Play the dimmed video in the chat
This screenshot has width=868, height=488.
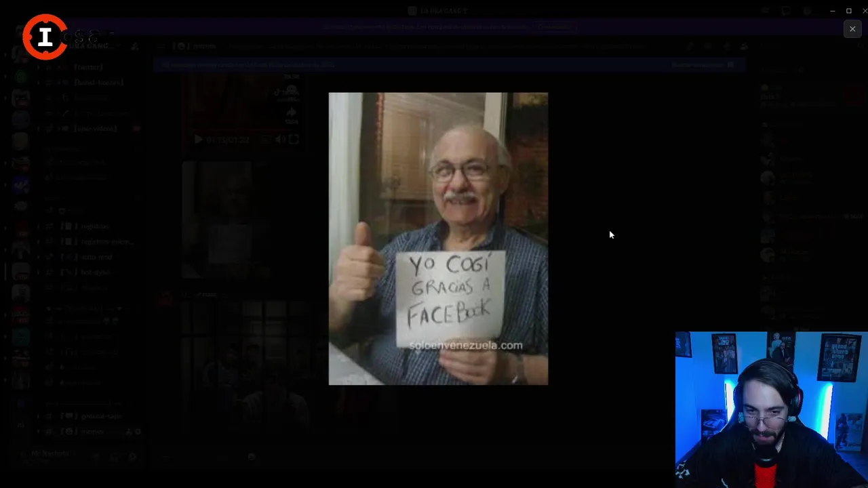click(198, 140)
